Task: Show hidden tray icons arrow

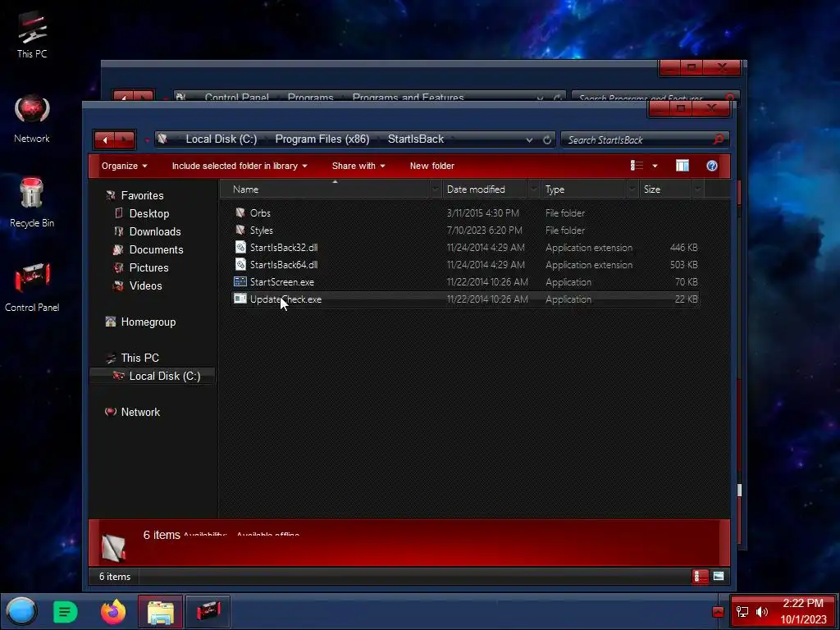Action: [x=718, y=612]
